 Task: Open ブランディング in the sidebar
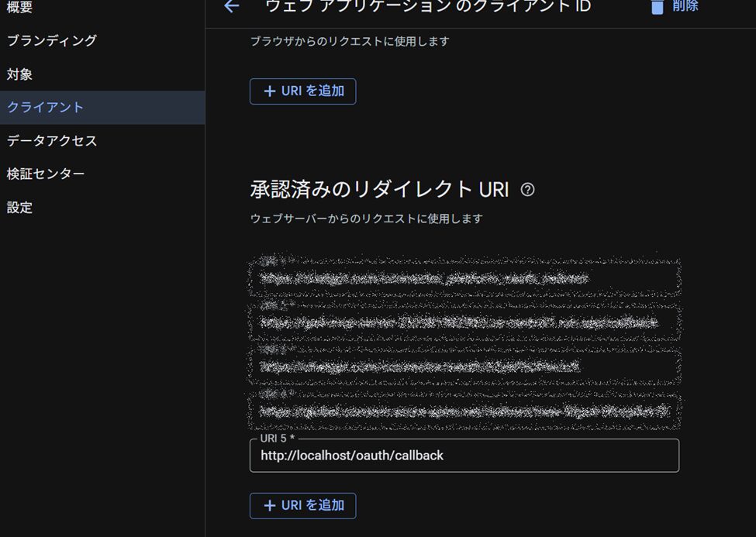(51, 40)
